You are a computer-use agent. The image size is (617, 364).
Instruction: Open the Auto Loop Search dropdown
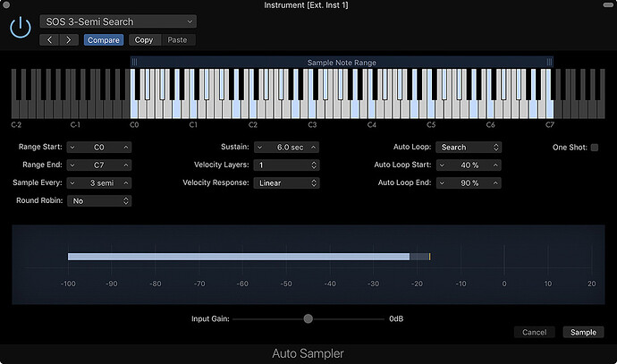tap(469, 148)
